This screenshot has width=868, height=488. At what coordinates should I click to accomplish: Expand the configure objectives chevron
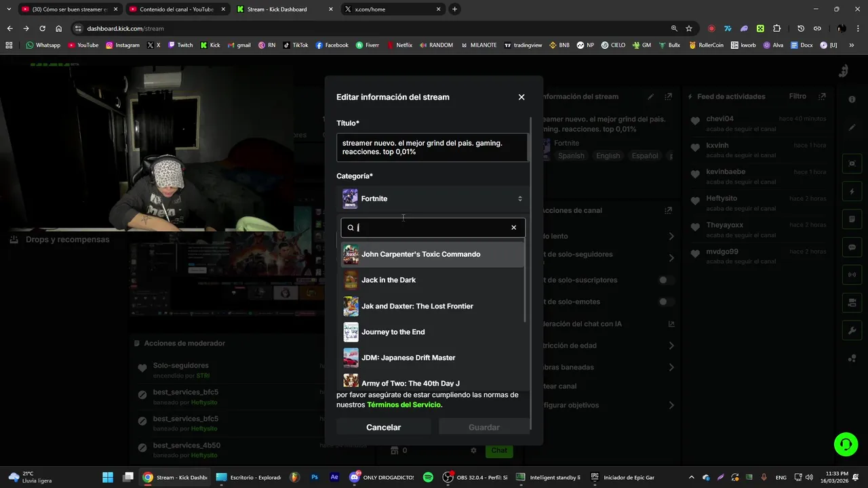pyautogui.click(x=671, y=405)
